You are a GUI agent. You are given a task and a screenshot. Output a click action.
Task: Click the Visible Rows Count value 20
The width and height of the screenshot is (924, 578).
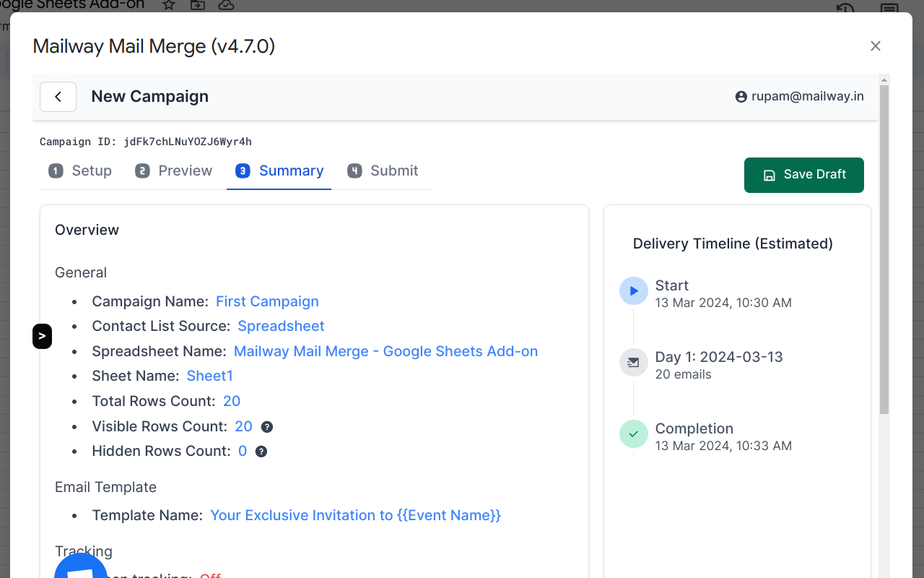pos(243,426)
